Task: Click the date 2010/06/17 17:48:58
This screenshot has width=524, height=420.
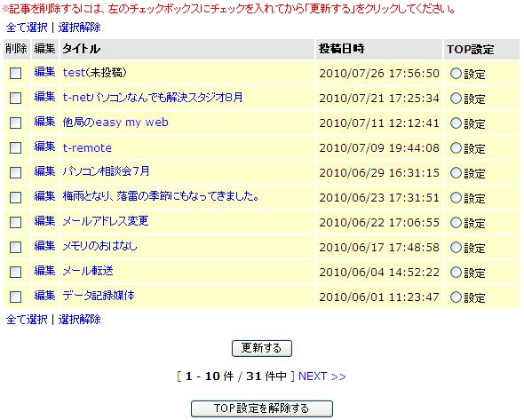Action: [379, 248]
